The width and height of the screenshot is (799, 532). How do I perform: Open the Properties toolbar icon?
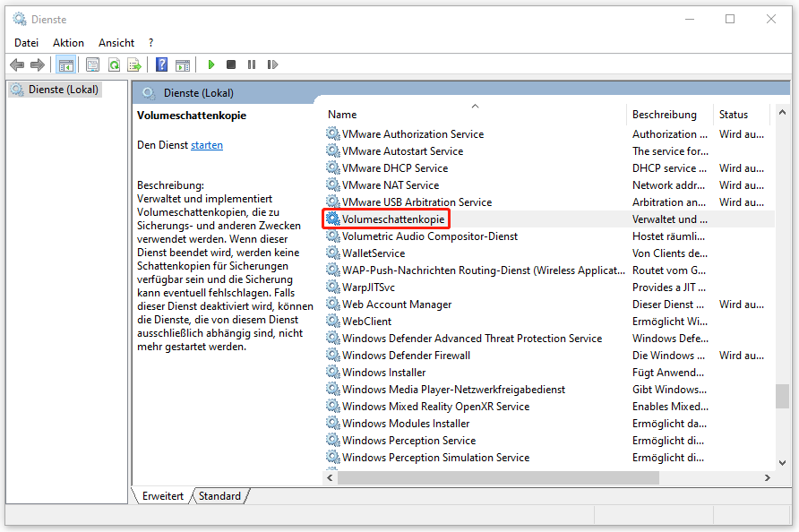click(92, 64)
